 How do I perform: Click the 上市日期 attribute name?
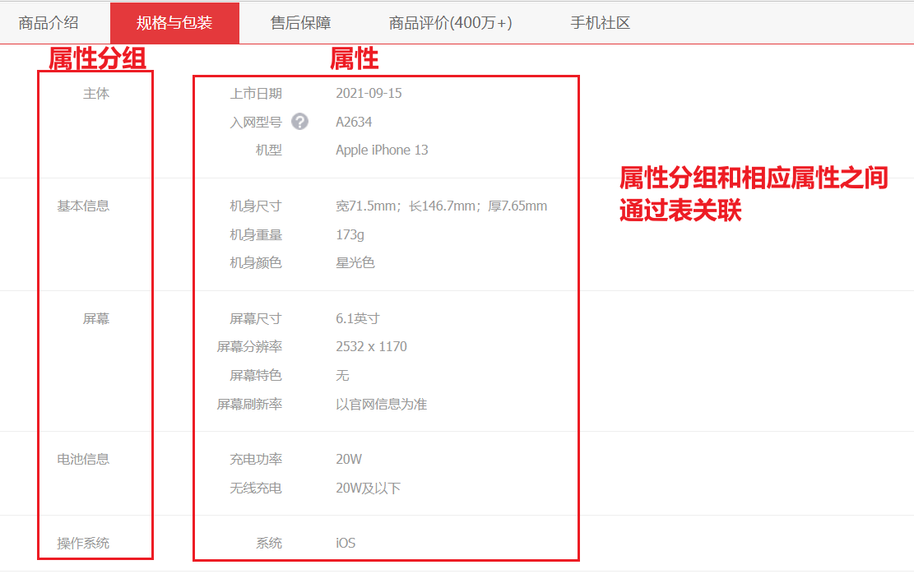(x=256, y=93)
